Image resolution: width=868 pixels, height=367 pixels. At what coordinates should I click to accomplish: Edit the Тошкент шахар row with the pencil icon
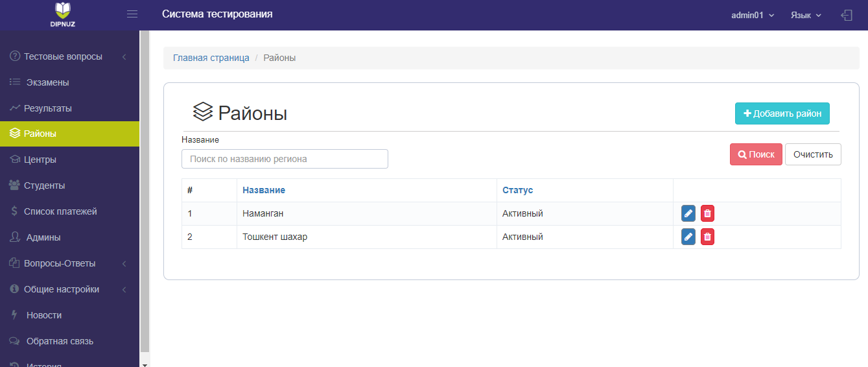click(688, 237)
